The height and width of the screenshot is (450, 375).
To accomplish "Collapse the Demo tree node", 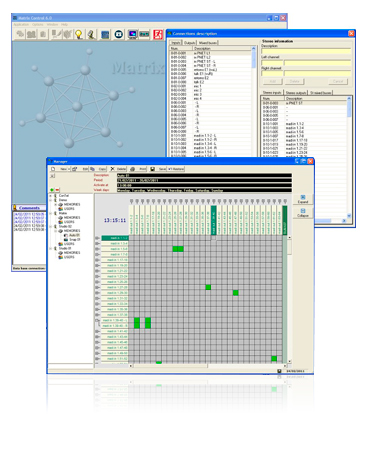I will click(51, 200).
